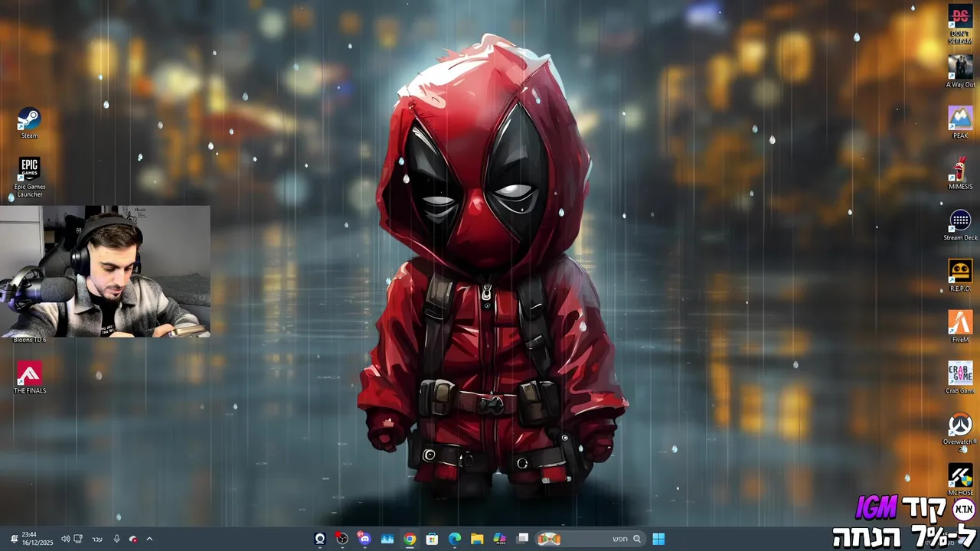Viewport: 980px width, 551px height.
Task: Switch the Hebrew input language indicator
Action: [97, 539]
